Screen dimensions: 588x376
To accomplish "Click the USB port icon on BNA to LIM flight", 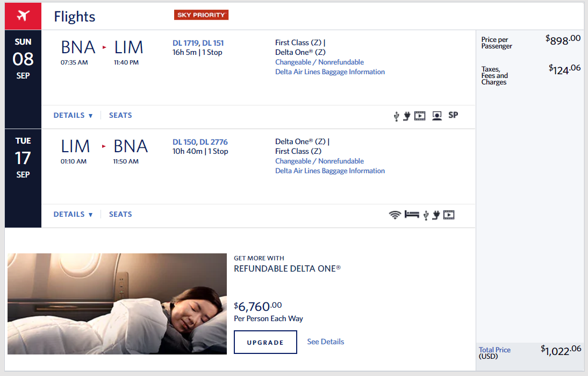I will tap(397, 116).
